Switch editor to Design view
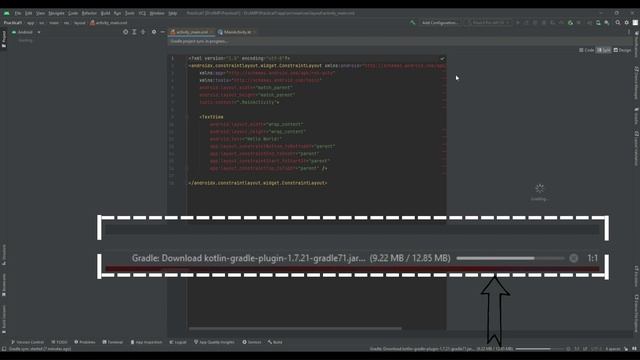Screen dimensions: 640x360 pyautogui.click(x=622, y=50)
